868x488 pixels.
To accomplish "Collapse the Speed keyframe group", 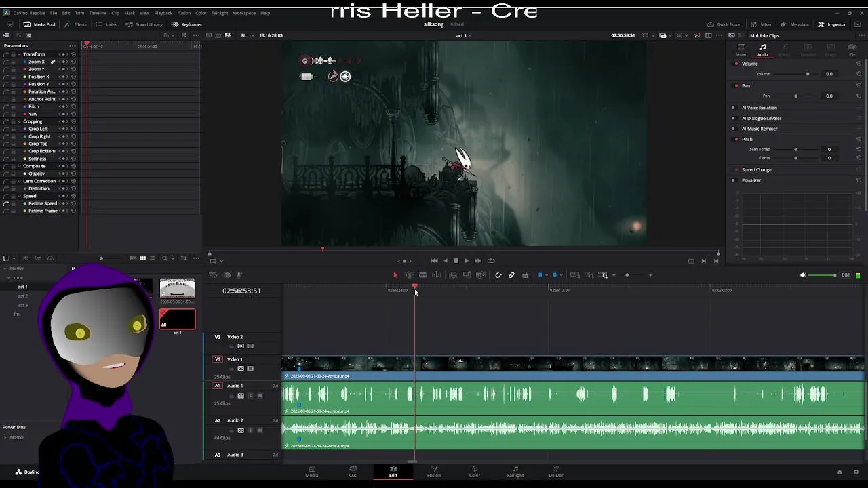I will tap(19, 196).
